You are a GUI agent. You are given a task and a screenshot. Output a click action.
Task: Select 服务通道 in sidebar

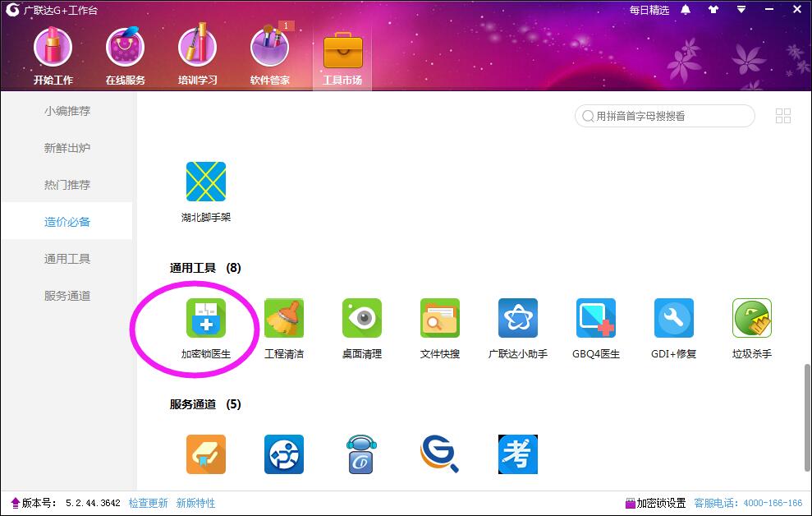point(67,295)
